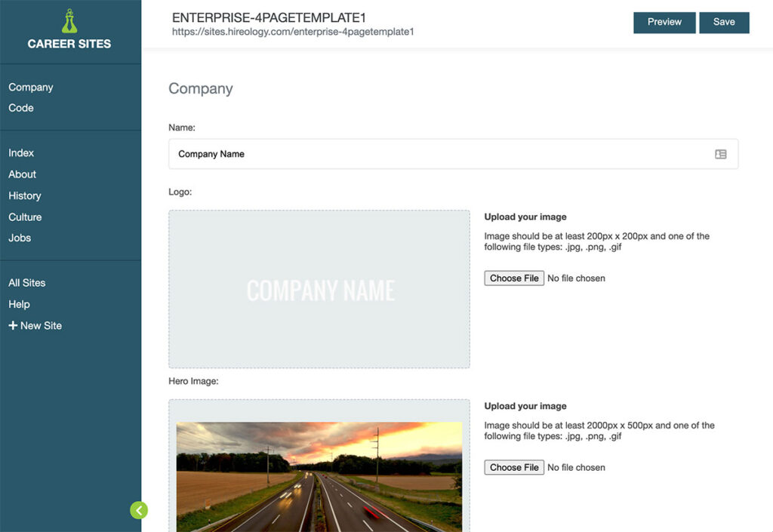The height and width of the screenshot is (532, 773).
Task: Click the Name label above the field
Action: coord(182,128)
